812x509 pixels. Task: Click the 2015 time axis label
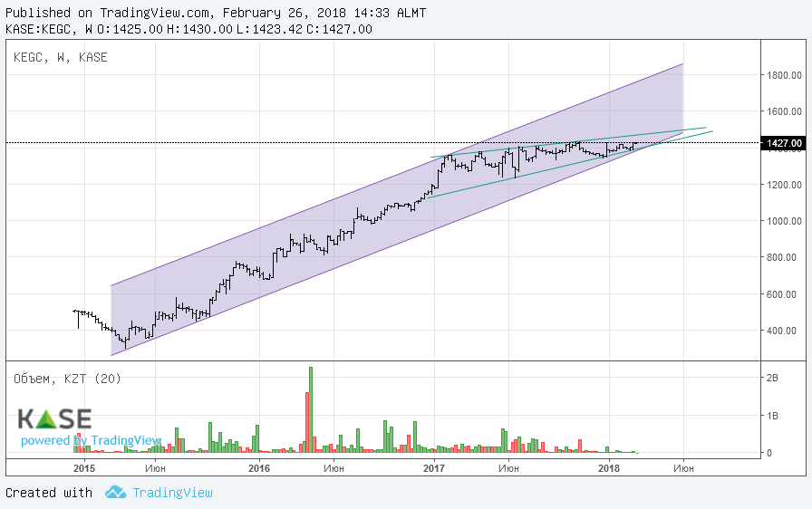click(84, 468)
